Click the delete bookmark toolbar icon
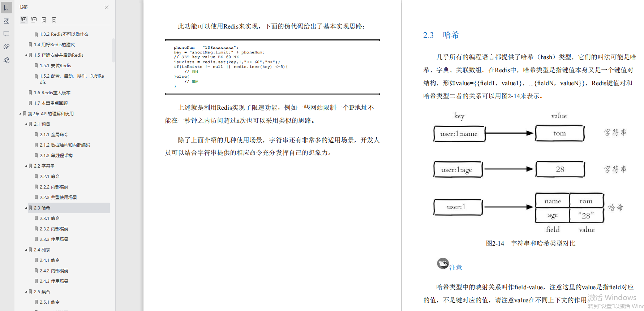Image resolution: width=644 pixels, height=311 pixels. pos(54,20)
